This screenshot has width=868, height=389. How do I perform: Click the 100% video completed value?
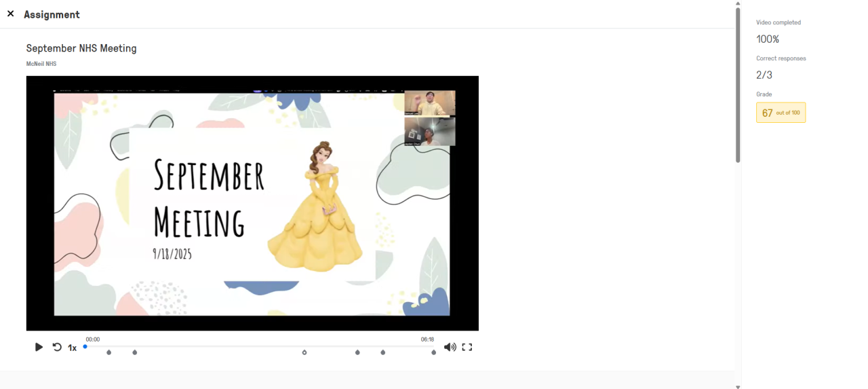tap(768, 39)
